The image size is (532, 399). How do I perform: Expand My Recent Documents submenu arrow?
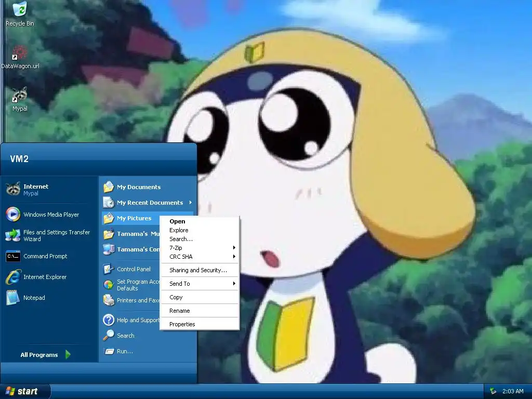coord(191,203)
